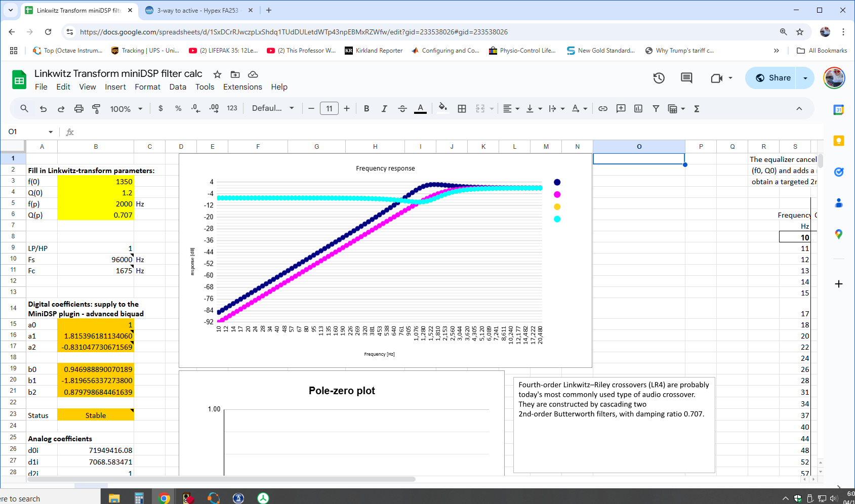Open the File menu
The height and width of the screenshot is (504, 855).
tap(41, 87)
